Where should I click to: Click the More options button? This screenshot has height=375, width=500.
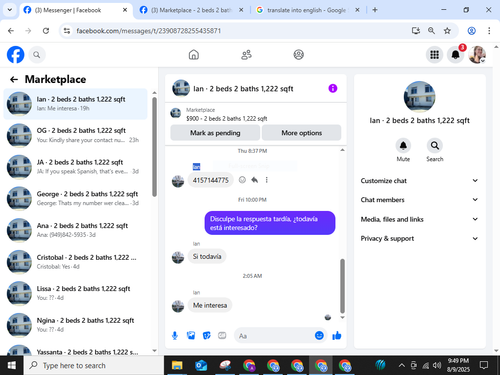(302, 133)
